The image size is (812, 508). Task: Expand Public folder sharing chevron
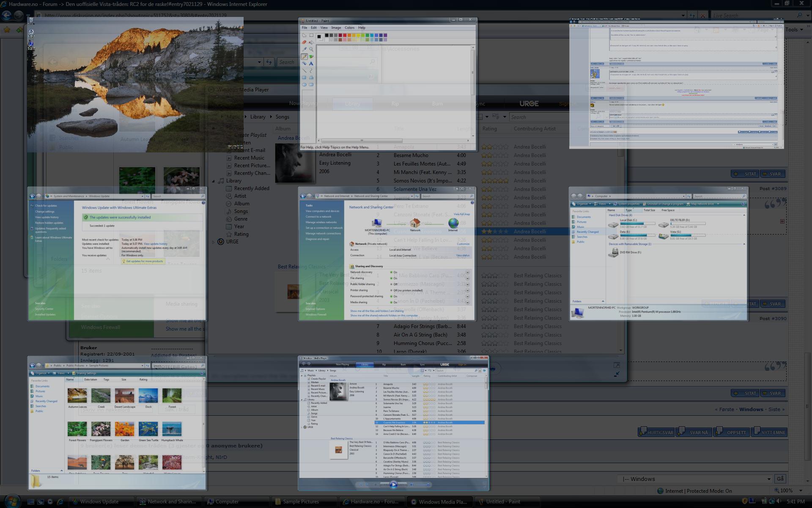point(467,284)
